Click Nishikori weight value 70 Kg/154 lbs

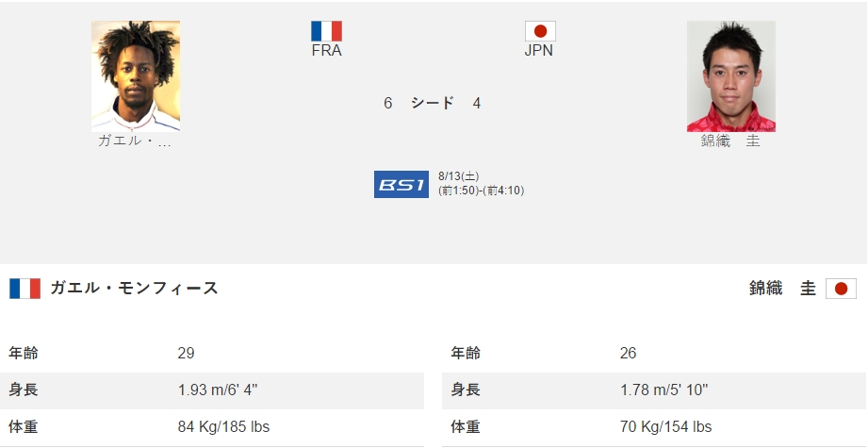point(666,427)
